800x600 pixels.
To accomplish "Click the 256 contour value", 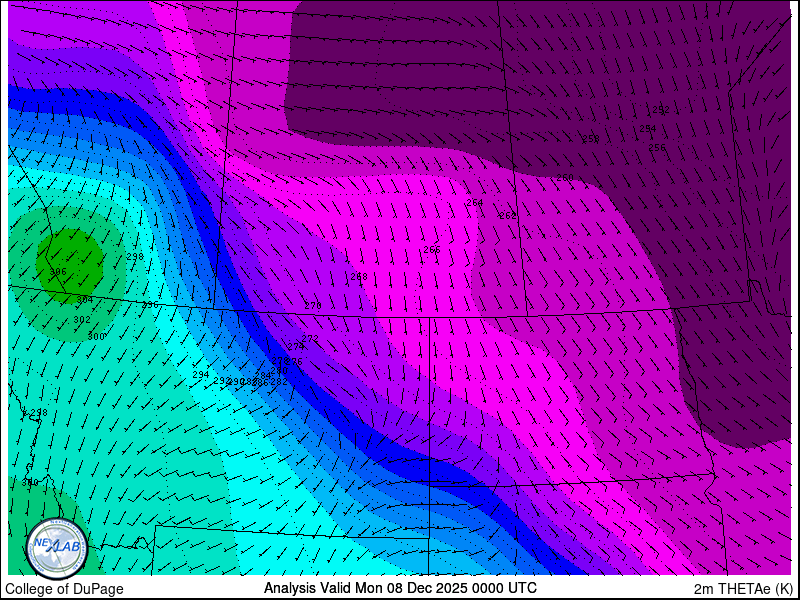I will click(x=657, y=147).
